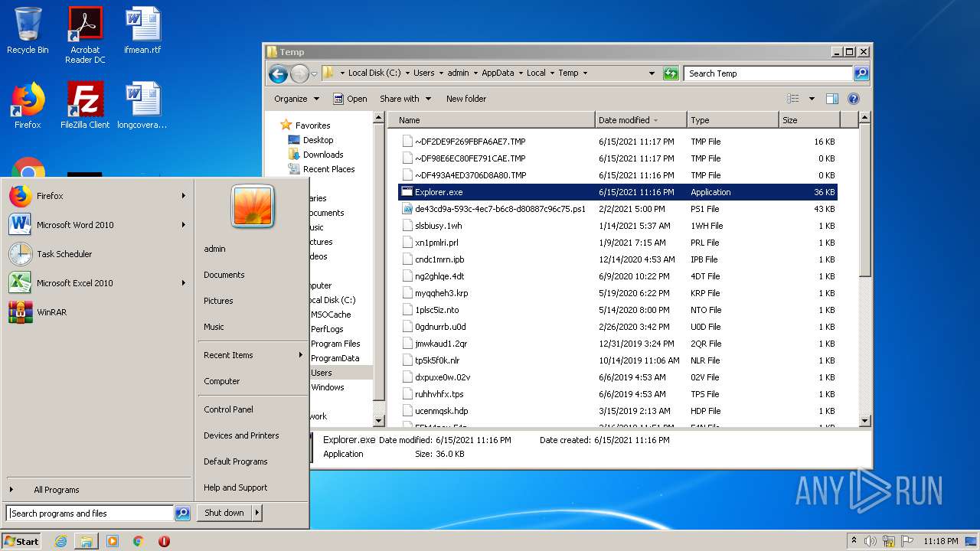Click the red security icon on taskbar
The height and width of the screenshot is (551, 980).
pyautogui.click(x=164, y=541)
